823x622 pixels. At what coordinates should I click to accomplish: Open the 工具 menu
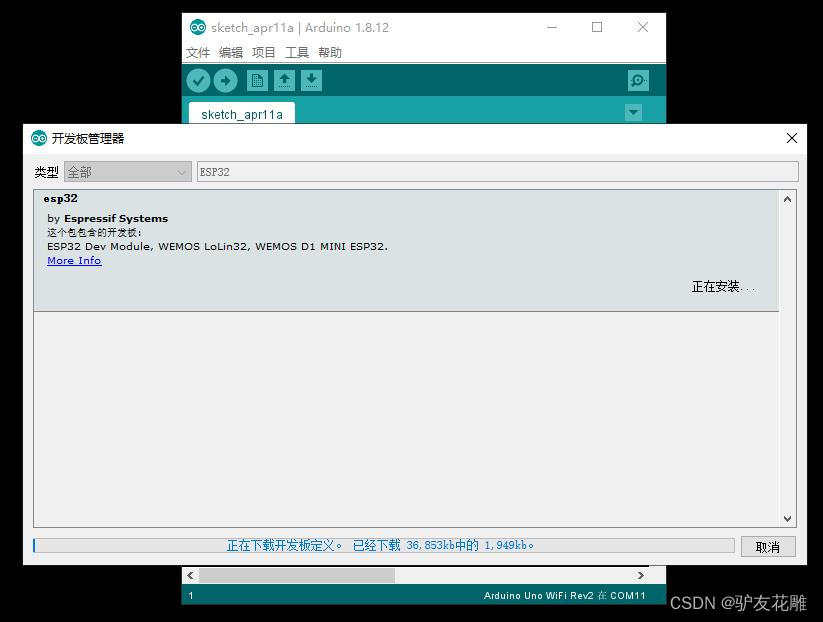(x=297, y=52)
